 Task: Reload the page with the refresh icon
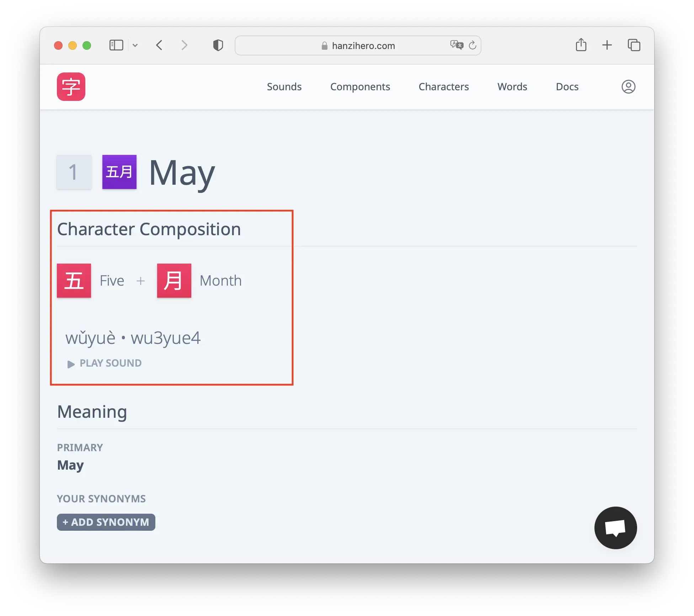coord(473,45)
